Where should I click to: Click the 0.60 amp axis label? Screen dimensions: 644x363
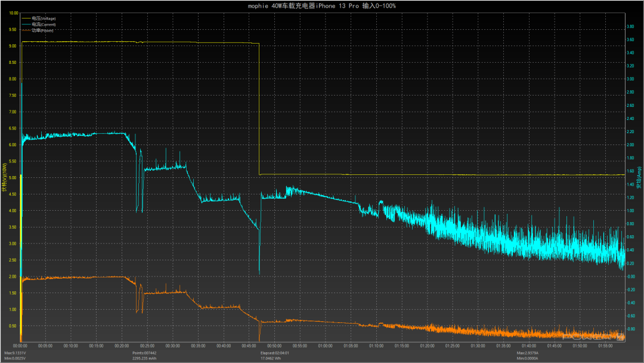click(x=630, y=237)
